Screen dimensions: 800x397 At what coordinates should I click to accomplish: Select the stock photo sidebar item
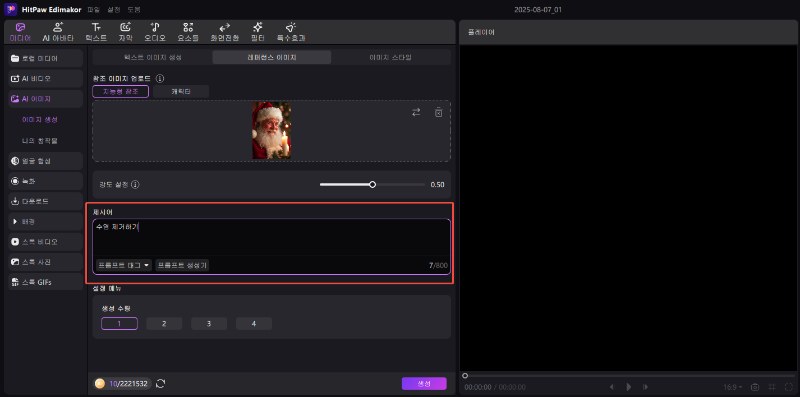(x=45, y=262)
